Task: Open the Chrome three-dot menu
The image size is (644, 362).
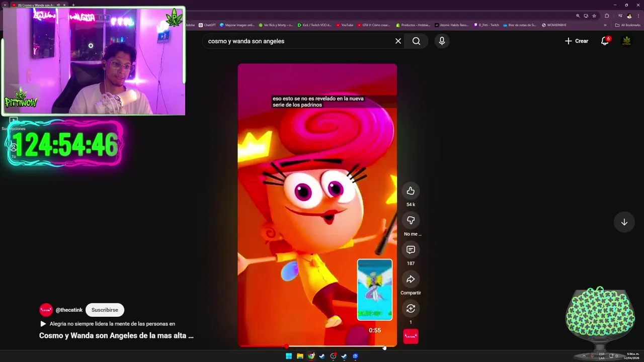Action: point(637,16)
